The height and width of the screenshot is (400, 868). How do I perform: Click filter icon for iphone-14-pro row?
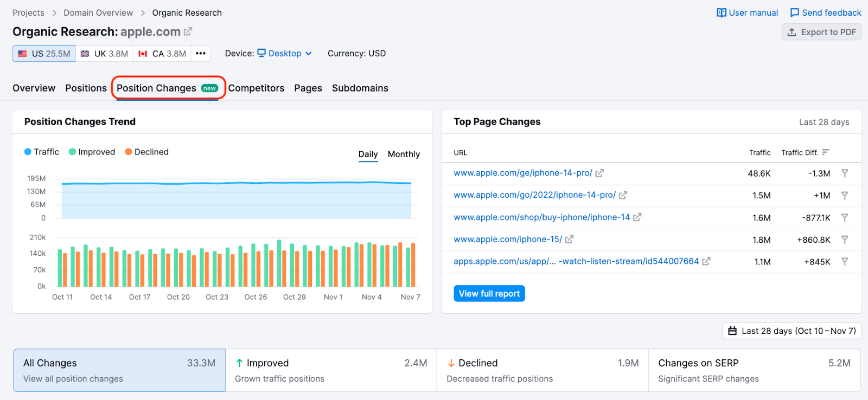pos(845,173)
